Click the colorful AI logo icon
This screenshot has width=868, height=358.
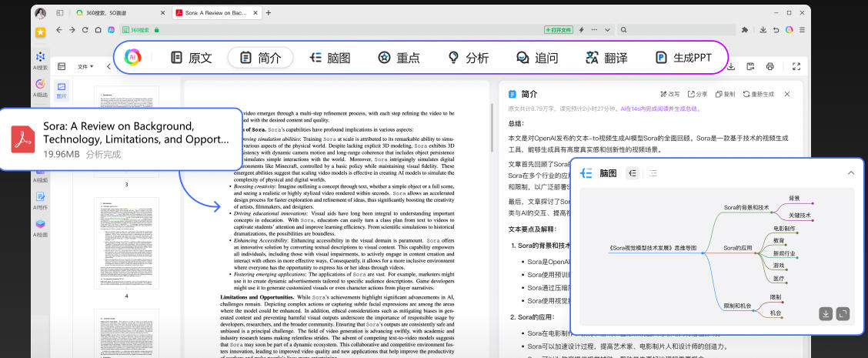[x=133, y=58]
